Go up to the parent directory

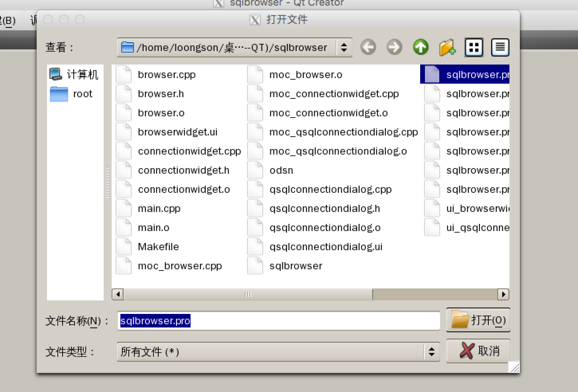tap(421, 47)
